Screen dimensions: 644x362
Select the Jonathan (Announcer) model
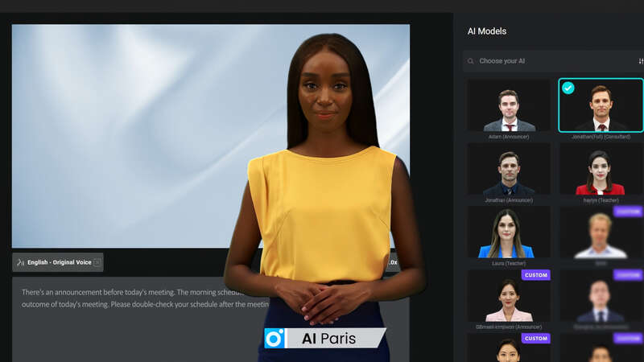click(509, 173)
